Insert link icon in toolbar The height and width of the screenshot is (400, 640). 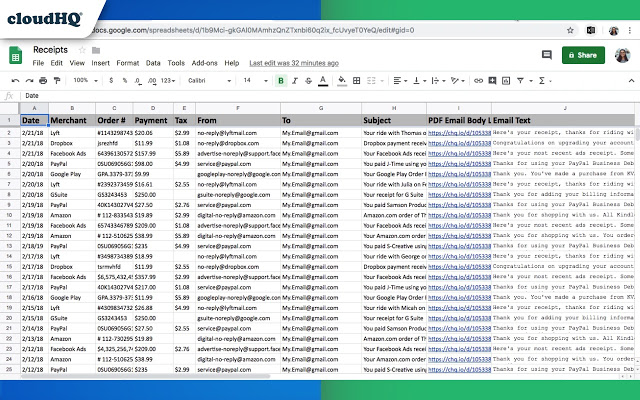[x=478, y=81]
